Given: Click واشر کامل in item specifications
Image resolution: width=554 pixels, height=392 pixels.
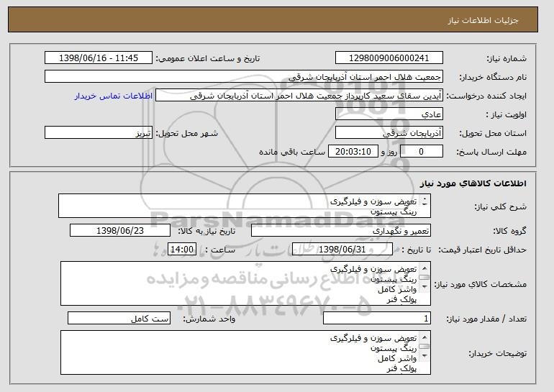Looking at the screenshot, I should click(x=397, y=290).
